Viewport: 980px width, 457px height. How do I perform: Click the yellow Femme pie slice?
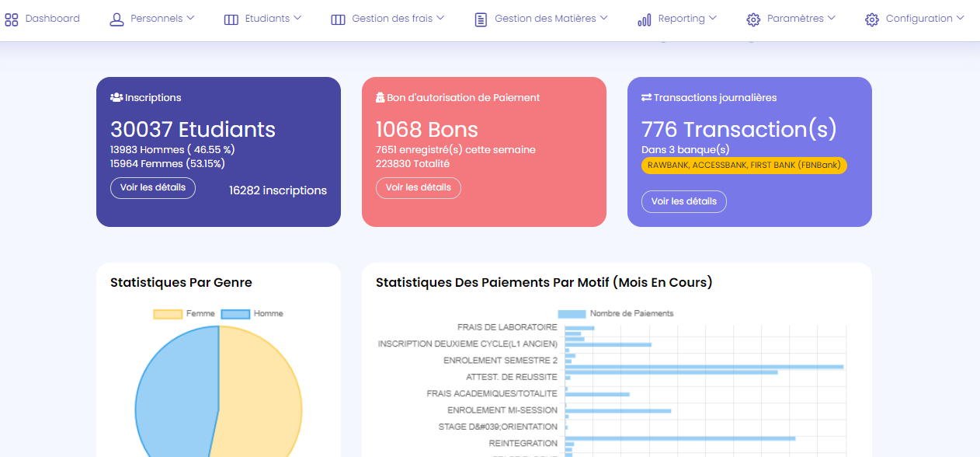260,396
